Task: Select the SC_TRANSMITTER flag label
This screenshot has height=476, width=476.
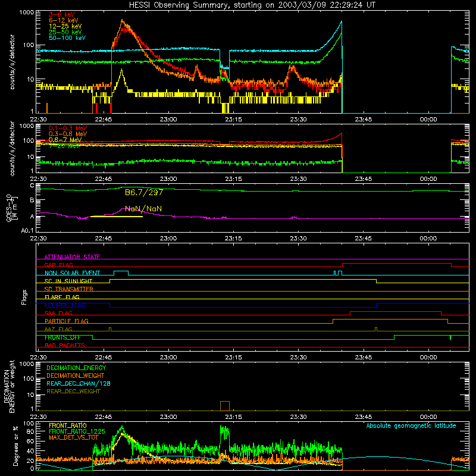Action: click(68, 289)
